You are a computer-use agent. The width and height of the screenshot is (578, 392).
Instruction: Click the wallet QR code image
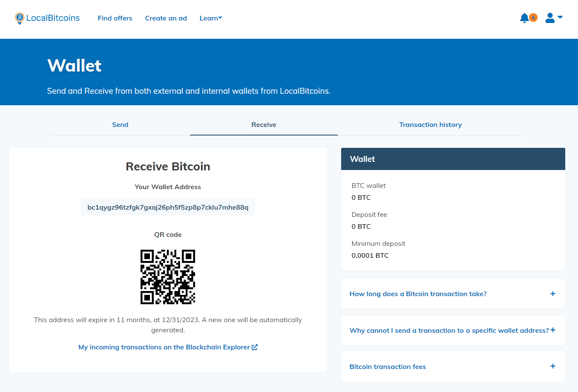coord(168,277)
